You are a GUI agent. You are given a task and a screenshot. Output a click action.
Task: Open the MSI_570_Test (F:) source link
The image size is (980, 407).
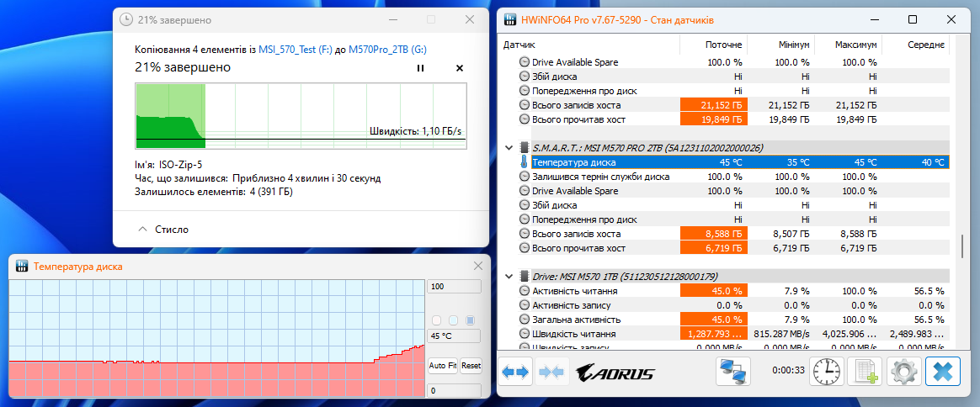[296, 50]
